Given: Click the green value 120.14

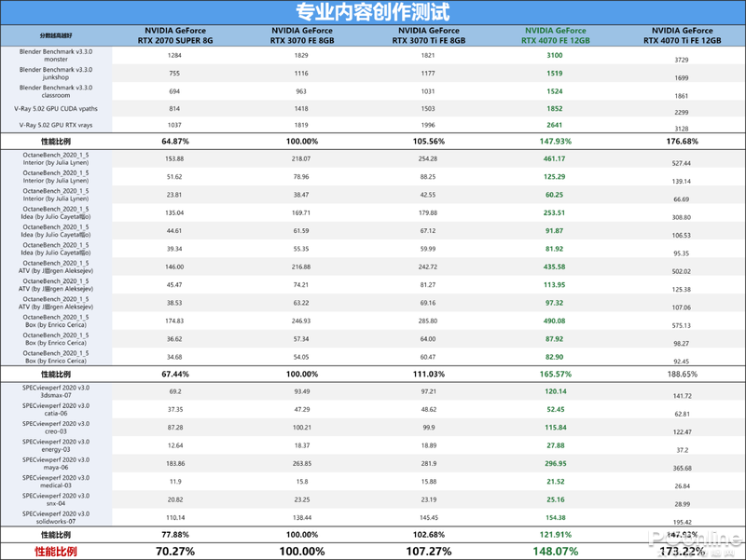Looking at the screenshot, I should tap(556, 391).
